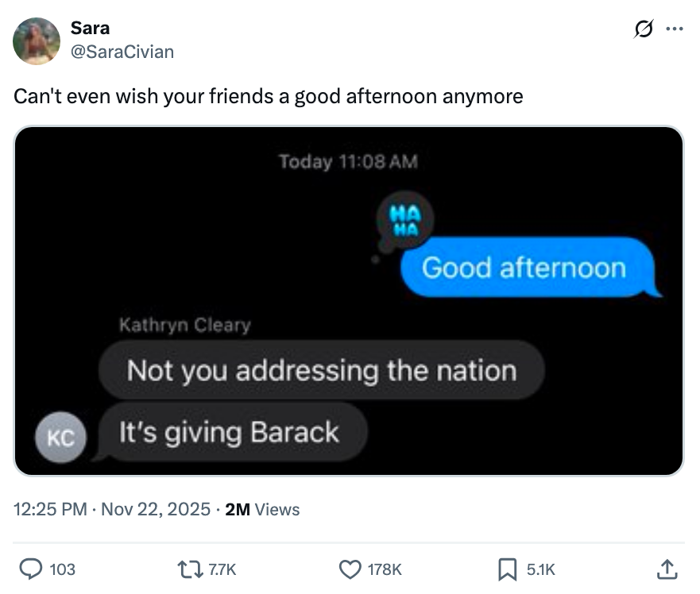
Task: Open the share icon at bottom right
Action: click(667, 569)
